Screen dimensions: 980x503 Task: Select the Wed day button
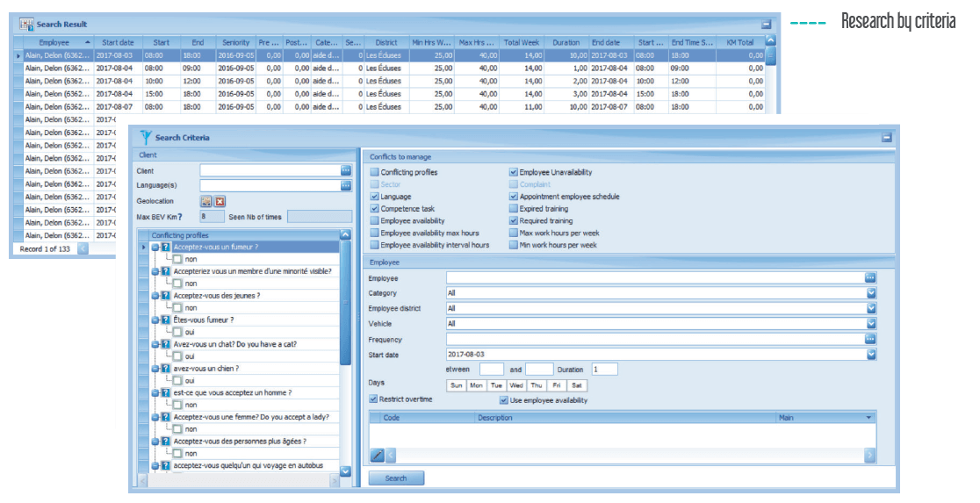(x=516, y=385)
